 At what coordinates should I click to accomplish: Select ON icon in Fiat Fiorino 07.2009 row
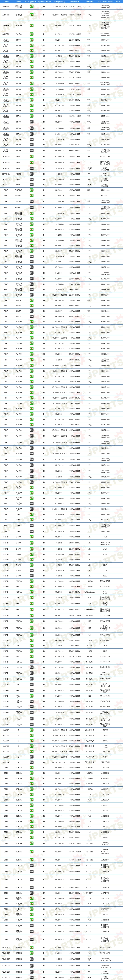coord(32,208)
